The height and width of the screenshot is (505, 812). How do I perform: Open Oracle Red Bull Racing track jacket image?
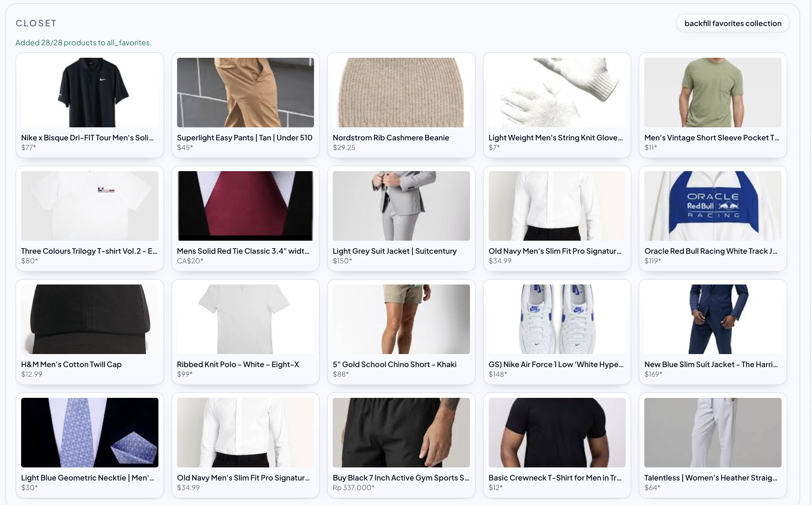pos(713,206)
